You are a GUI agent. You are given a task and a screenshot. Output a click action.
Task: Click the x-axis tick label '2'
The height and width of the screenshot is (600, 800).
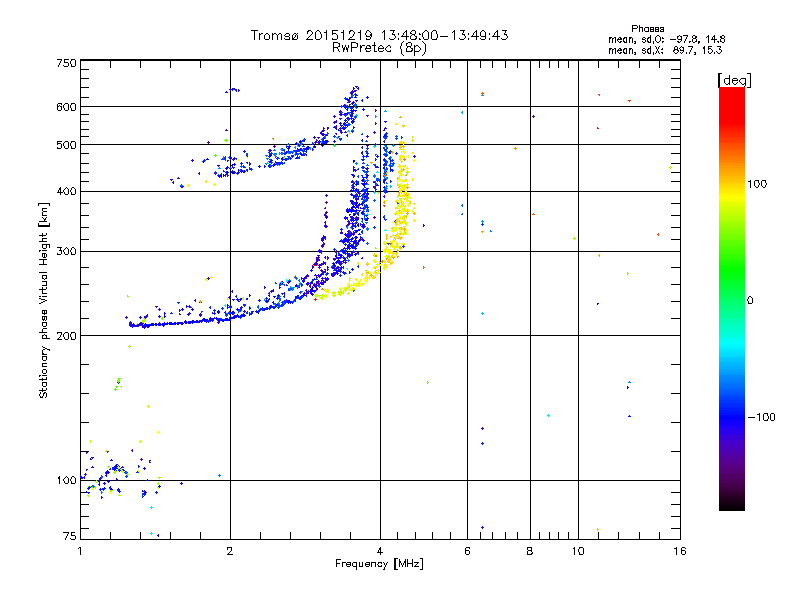point(230,551)
